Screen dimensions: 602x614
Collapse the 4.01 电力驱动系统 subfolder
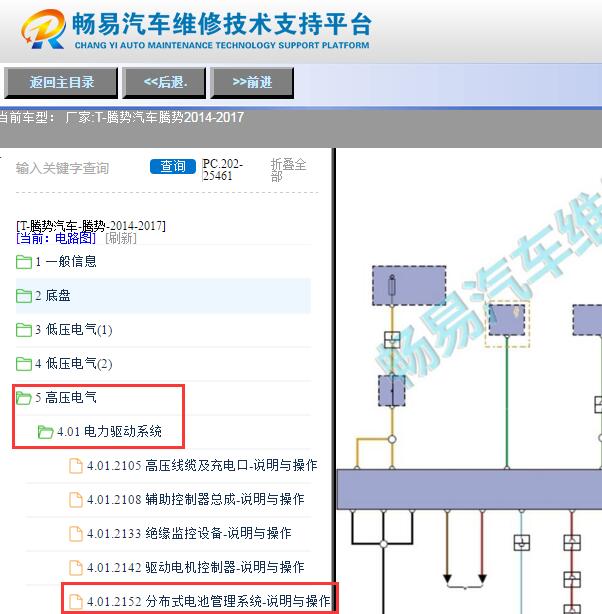(109, 432)
